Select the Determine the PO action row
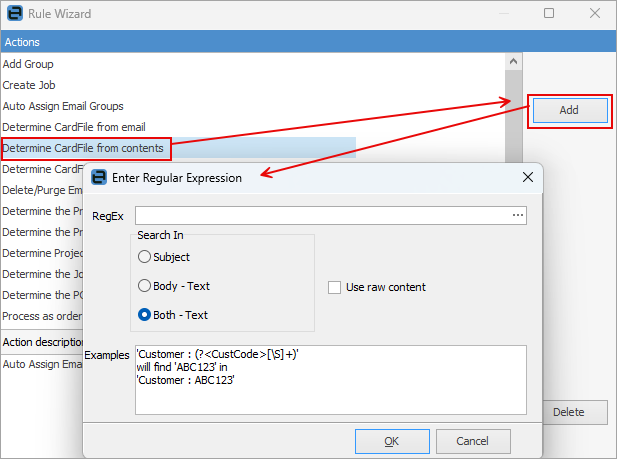The width and height of the screenshot is (617, 459). tap(42, 295)
